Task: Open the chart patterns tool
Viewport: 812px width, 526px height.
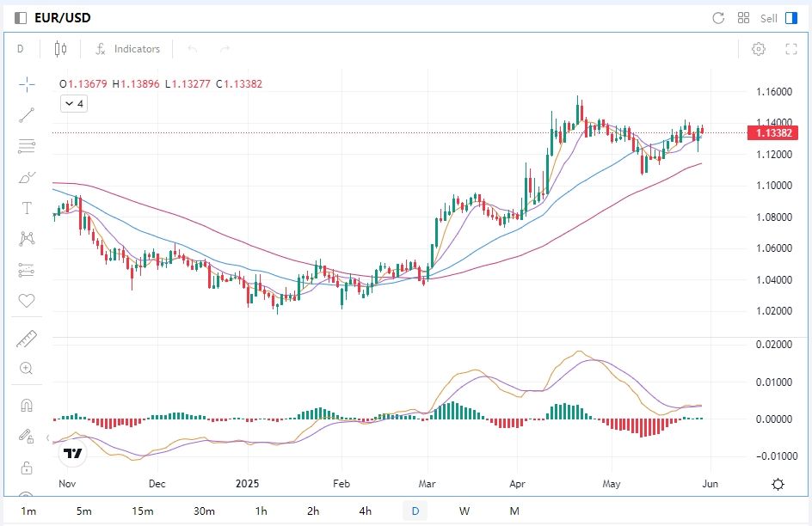Action: pyautogui.click(x=27, y=239)
